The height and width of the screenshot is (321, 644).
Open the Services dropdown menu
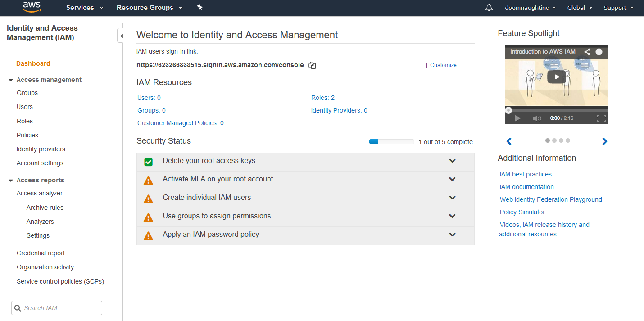tap(85, 8)
